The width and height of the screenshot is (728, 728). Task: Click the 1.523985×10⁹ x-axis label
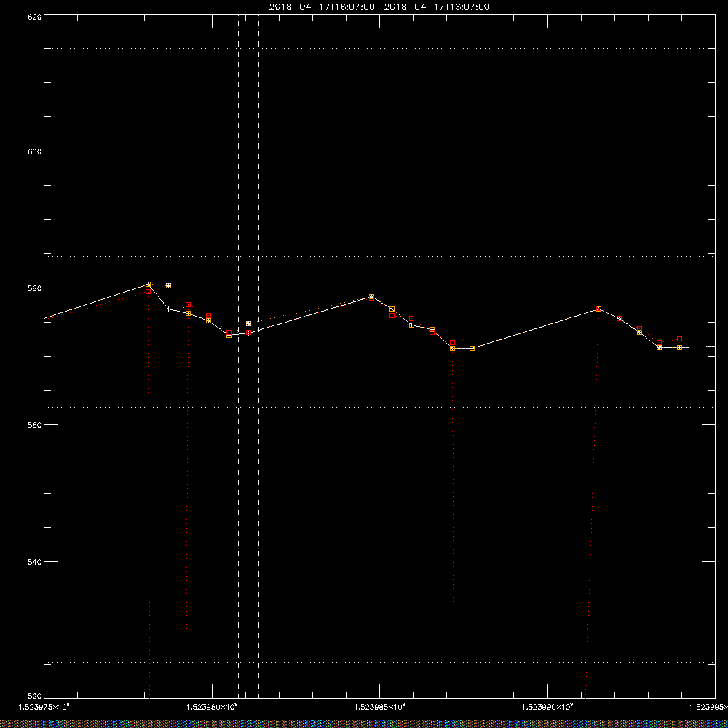point(380,707)
